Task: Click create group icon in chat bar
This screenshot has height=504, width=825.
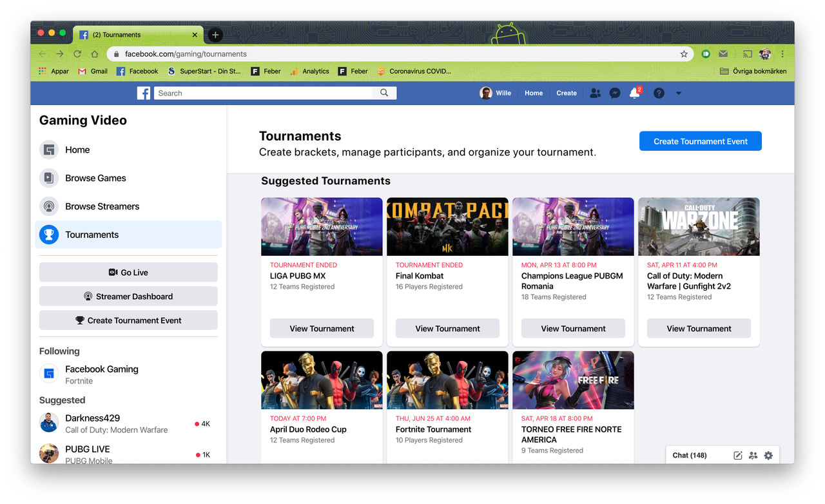Action: point(753,455)
